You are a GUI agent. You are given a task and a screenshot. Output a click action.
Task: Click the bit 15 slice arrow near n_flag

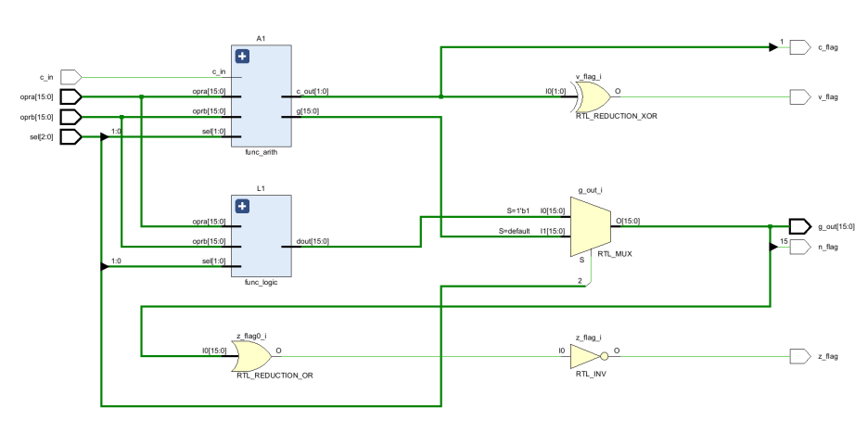click(x=773, y=247)
